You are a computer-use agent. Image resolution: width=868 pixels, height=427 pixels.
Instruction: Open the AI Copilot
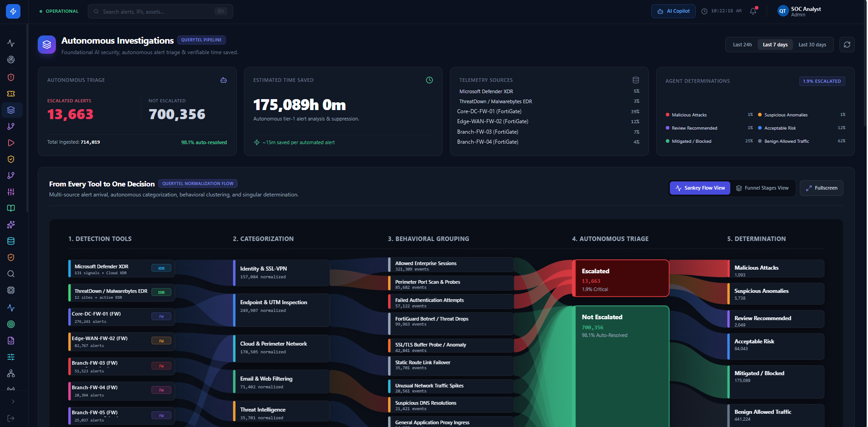[673, 11]
